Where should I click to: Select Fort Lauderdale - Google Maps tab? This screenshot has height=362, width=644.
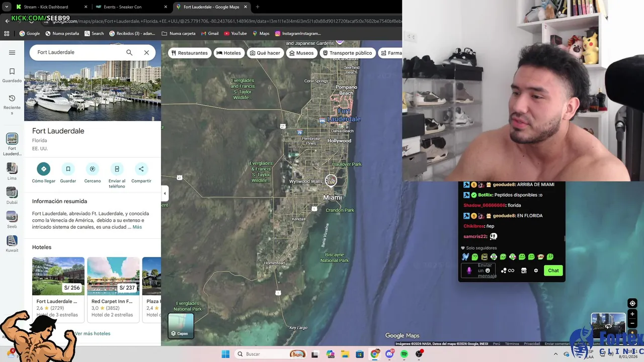click(x=211, y=7)
